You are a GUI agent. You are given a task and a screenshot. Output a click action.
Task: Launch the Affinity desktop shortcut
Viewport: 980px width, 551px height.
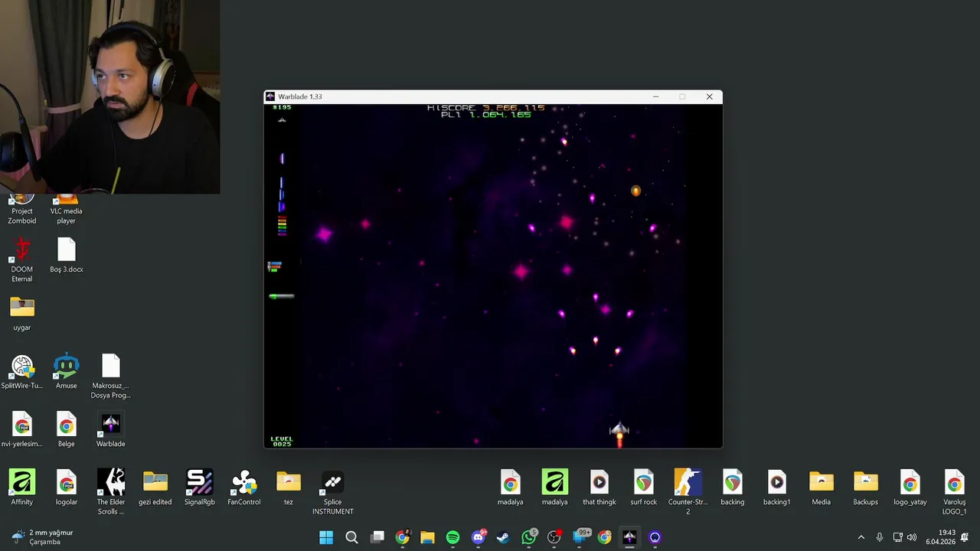click(x=22, y=487)
